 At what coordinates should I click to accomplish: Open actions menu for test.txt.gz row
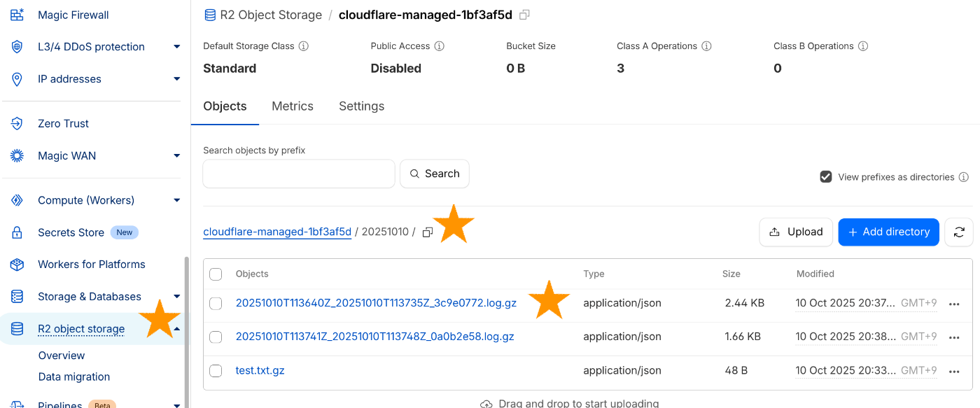point(954,371)
